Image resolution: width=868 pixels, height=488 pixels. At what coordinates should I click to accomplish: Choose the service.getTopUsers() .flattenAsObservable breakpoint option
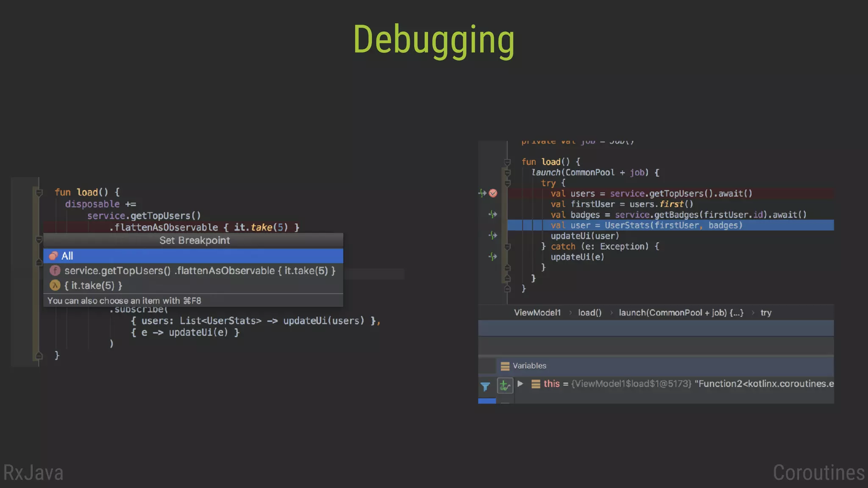click(x=193, y=271)
